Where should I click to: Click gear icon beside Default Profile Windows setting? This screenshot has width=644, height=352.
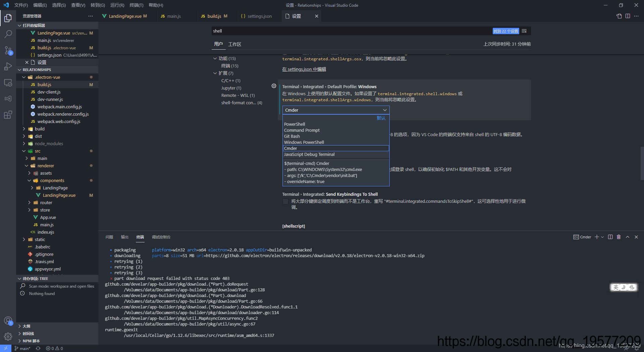[x=274, y=86]
